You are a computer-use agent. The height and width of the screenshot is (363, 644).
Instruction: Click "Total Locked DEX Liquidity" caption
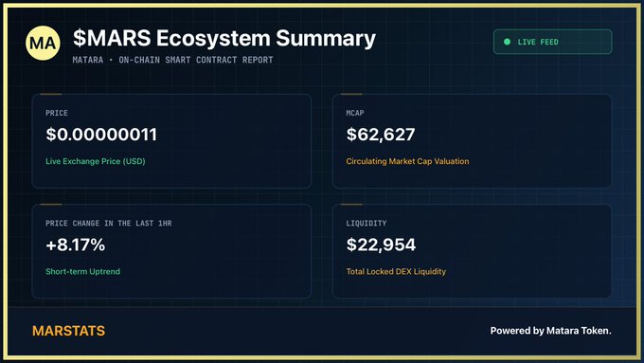point(396,271)
